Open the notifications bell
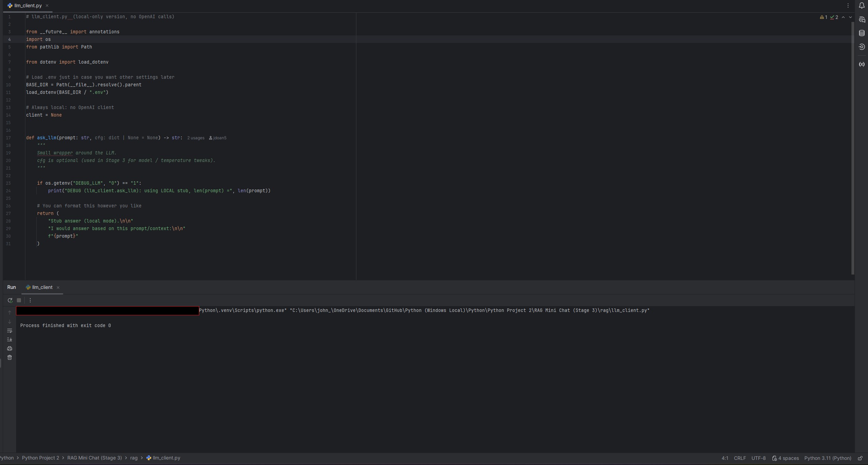 [x=861, y=5]
